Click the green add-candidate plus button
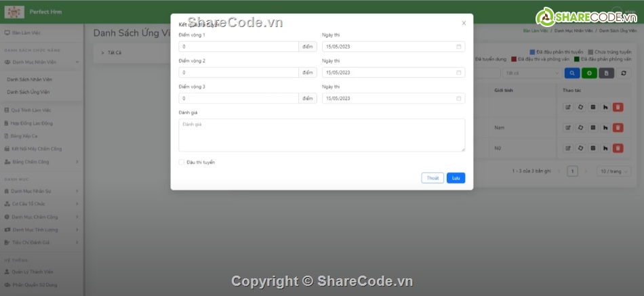644x296 pixels. tap(589, 73)
